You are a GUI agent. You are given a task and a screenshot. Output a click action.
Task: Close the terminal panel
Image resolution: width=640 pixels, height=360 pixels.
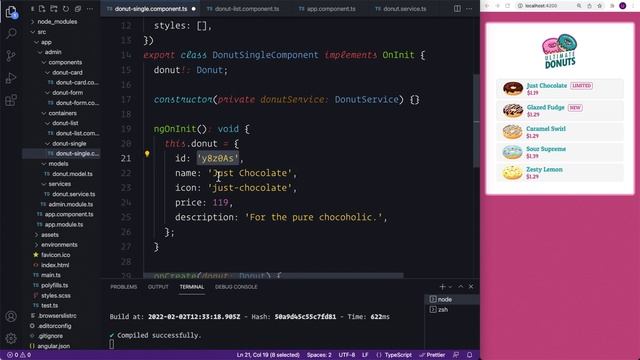point(471,287)
